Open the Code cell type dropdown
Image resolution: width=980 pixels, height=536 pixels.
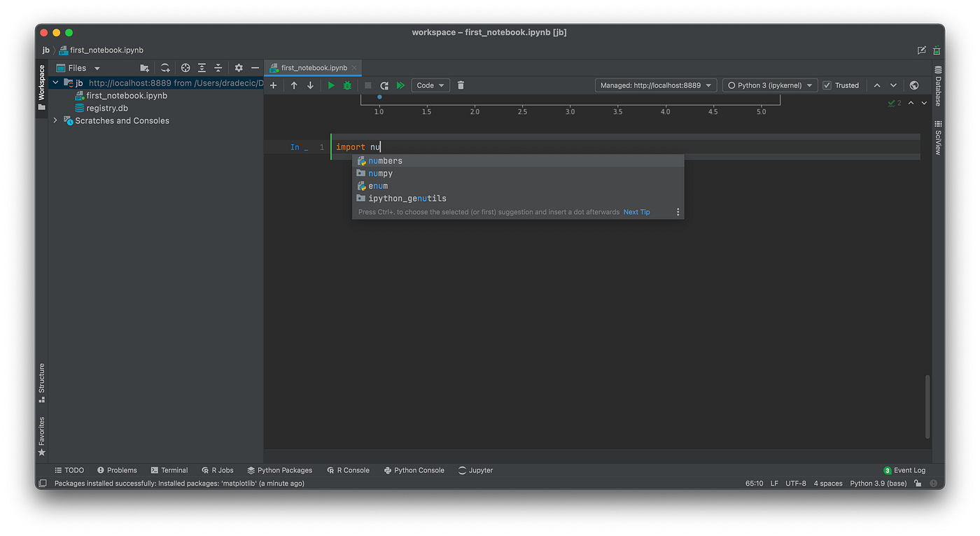click(x=430, y=85)
